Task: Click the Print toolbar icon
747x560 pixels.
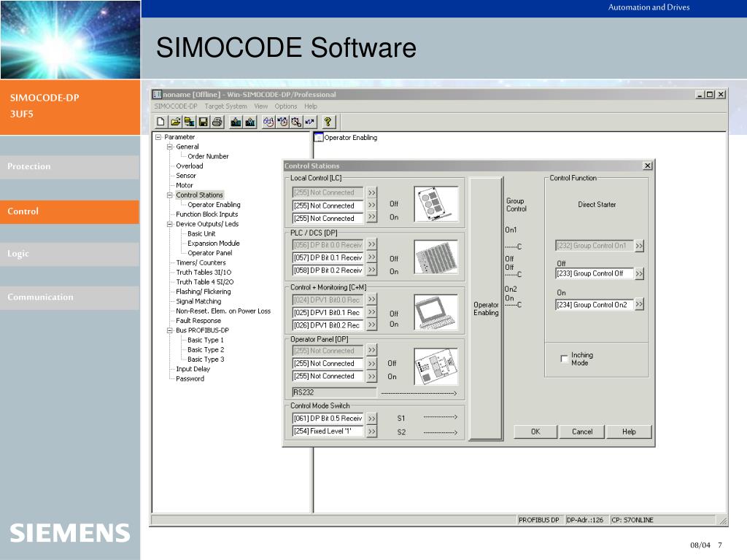Action: coord(217,122)
